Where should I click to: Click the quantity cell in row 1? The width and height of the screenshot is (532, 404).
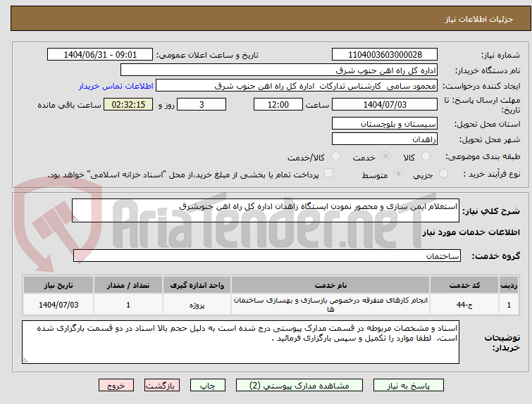(x=128, y=305)
